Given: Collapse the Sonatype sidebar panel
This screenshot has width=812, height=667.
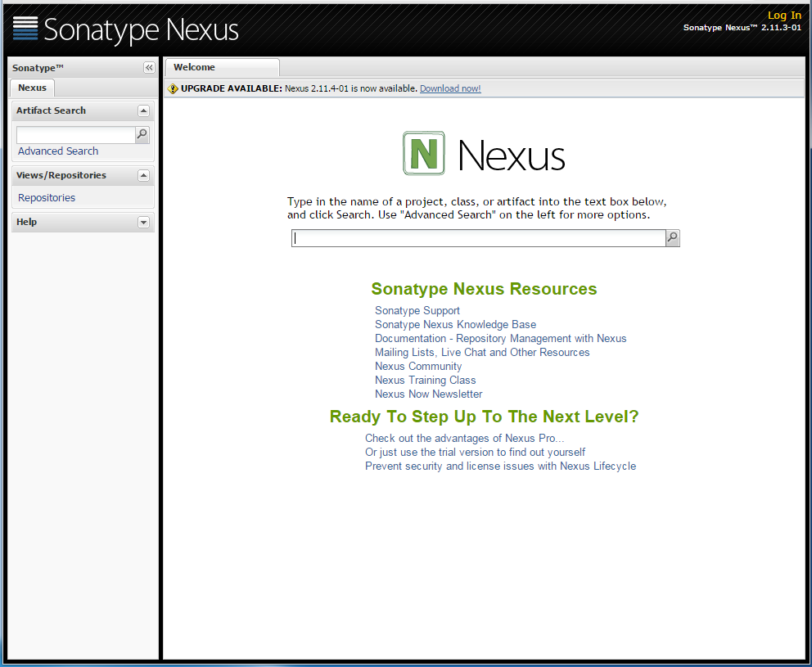Looking at the screenshot, I should (149, 68).
